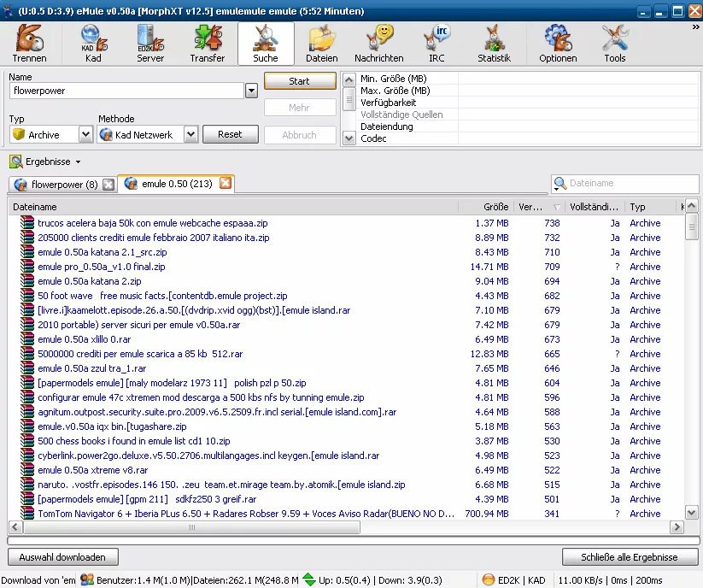
Task: Click the results vertical scrollbar thumb
Action: click(x=691, y=227)
